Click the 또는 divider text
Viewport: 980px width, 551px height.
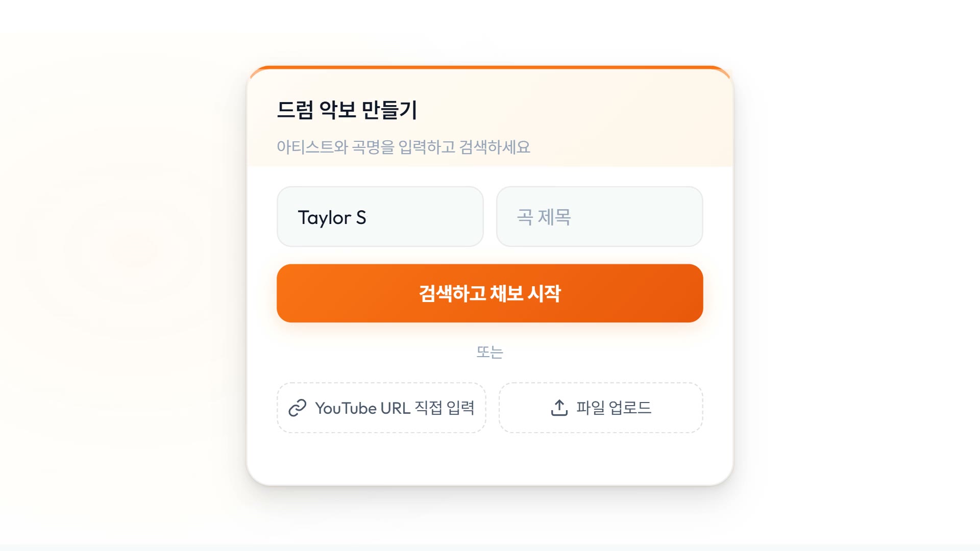[x=490, y=352]
